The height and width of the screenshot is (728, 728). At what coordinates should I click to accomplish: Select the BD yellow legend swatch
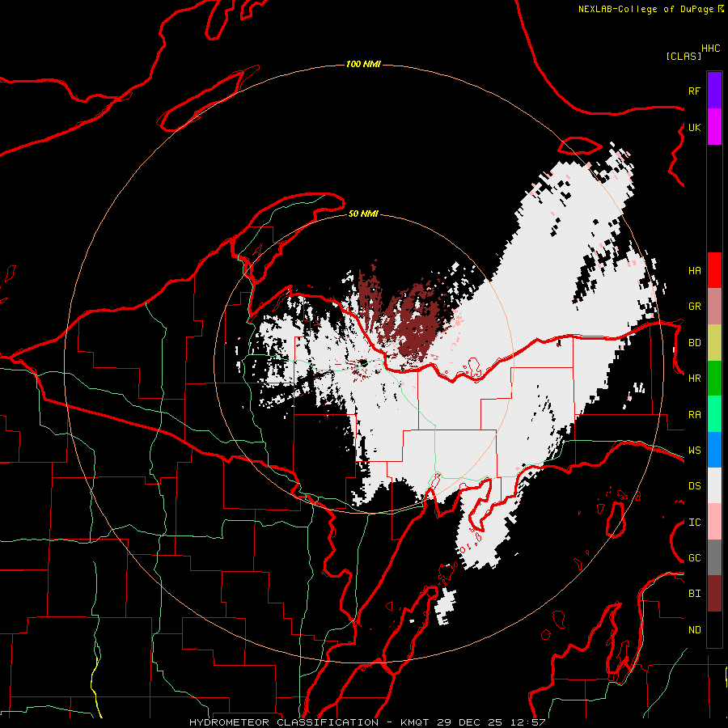714,342
